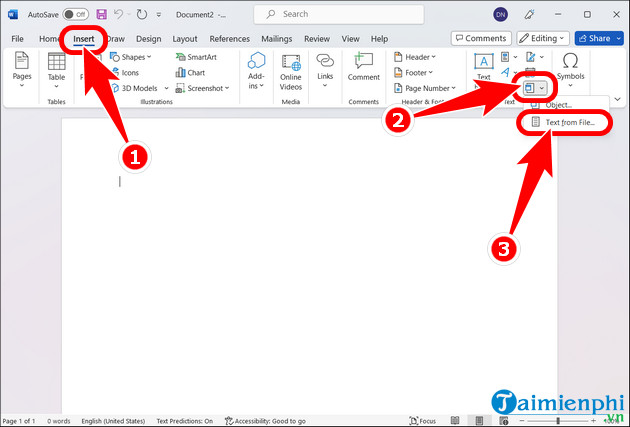Click the Quick Parts icon
The image size is (630, 427).
click(x=505, y=57)
